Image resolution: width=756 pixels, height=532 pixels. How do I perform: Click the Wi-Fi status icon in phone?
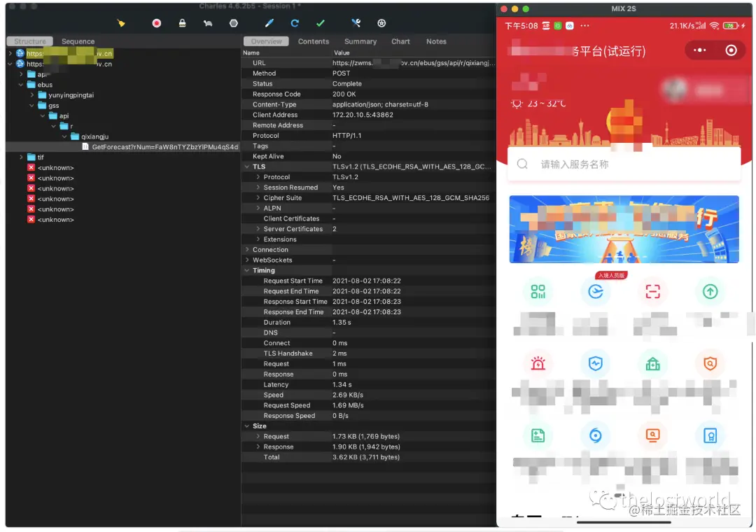pyautogui.click(x=714, y=26)
